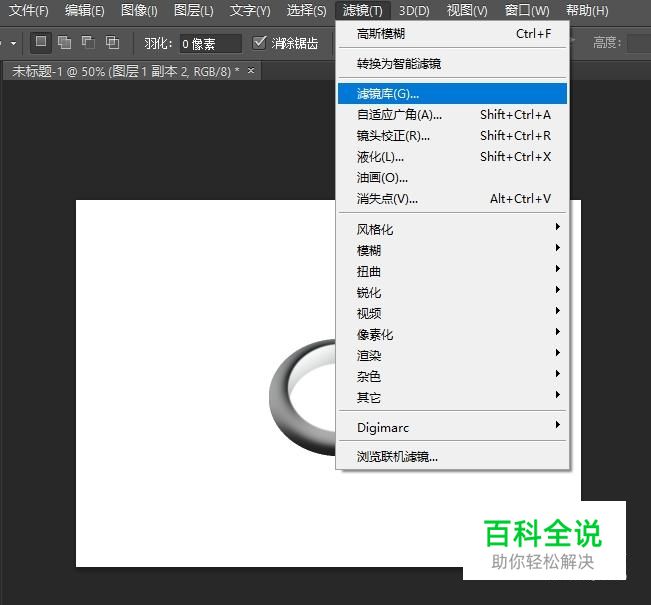Screen dimensions: 651x605
Task: Open the 视图(V) menu
Action: [x=467, y=10]
